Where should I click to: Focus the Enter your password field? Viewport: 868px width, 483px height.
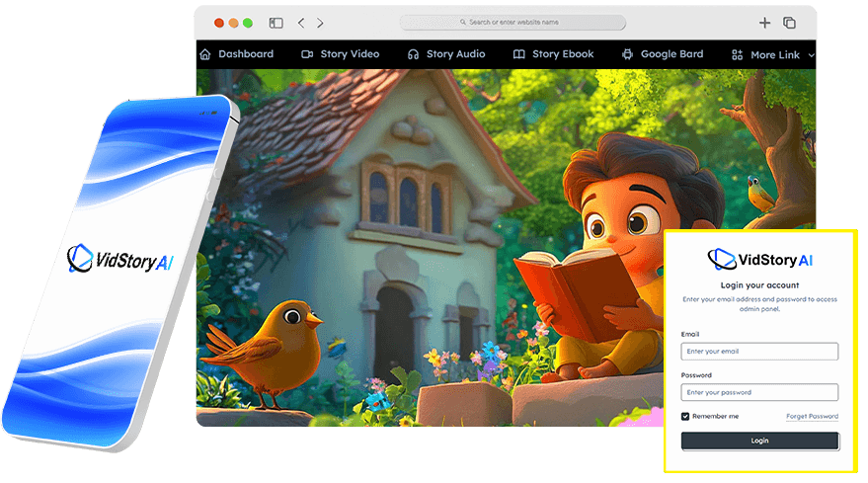point(759,392)
